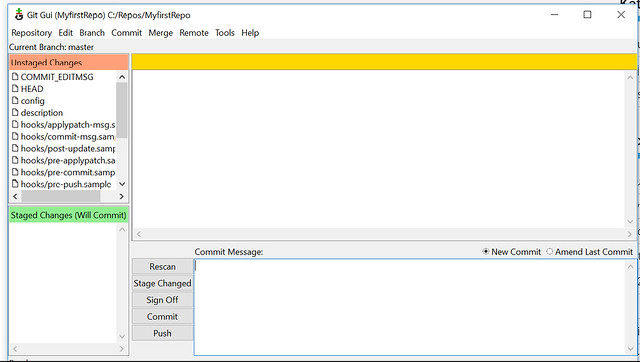
Task: Select hooks/pre-applypatch sample file
Action: coord(68,160)
